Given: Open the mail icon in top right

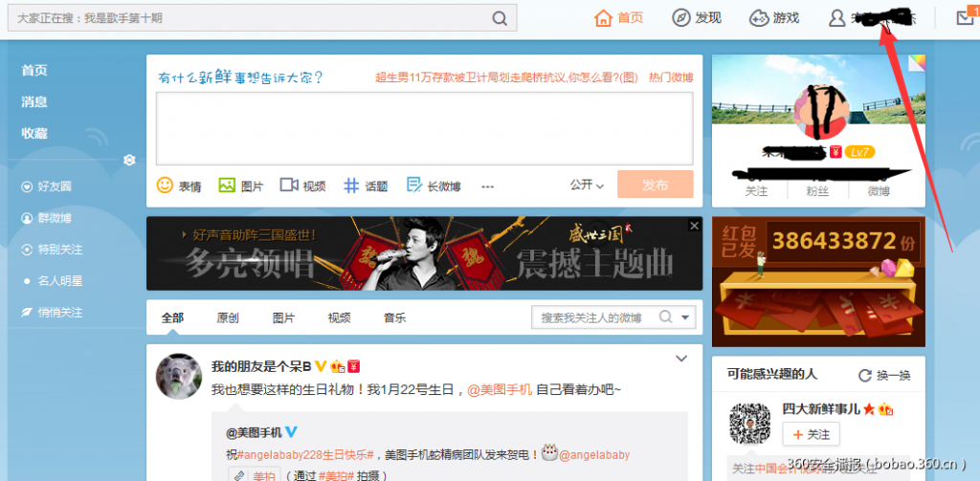Looking at the screenshot, I should click(x=964, y=18).
